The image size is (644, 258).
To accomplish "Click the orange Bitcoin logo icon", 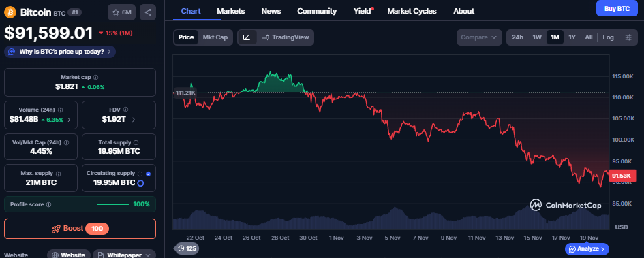I will point(10,12).
